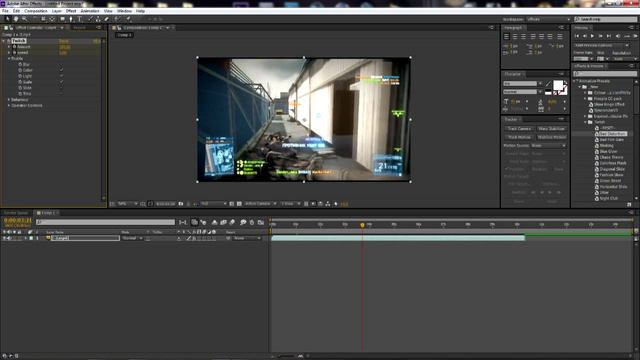The width and height of the screenshot is (640, 360).
Task: Toggle shy layers button in timeline
Action: point(214,222)
